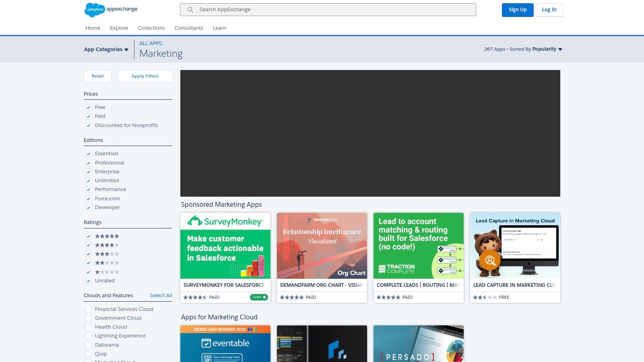644x362 pixels.
Task: Click the SURVEYMONKEY FOR SALESFORCE title
Action: point(224,285)
